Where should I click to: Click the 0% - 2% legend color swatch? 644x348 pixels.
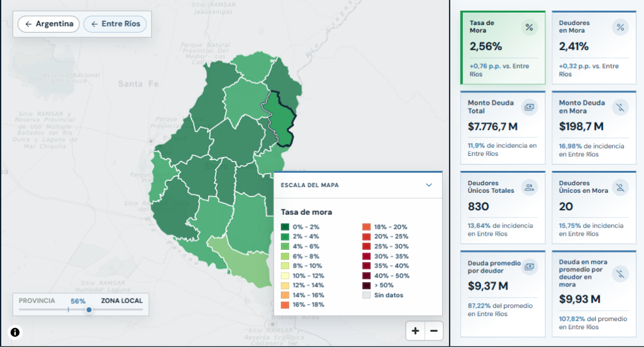click(285, 227)
